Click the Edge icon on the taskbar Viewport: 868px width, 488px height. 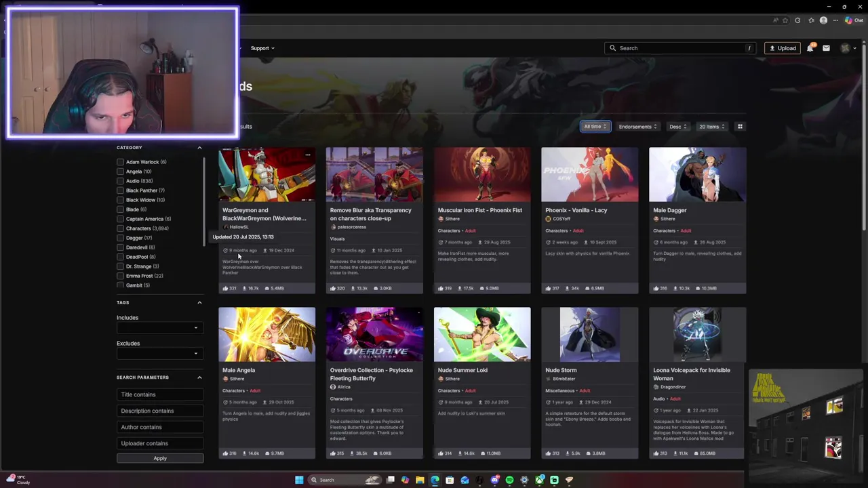(x=435, y=480)
